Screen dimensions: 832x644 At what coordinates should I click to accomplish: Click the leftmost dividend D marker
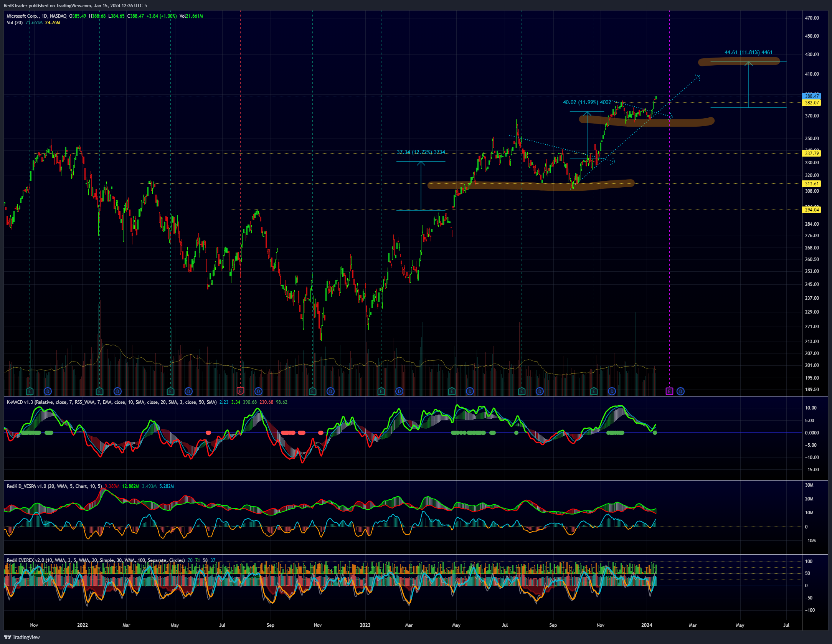pos(48,391)
